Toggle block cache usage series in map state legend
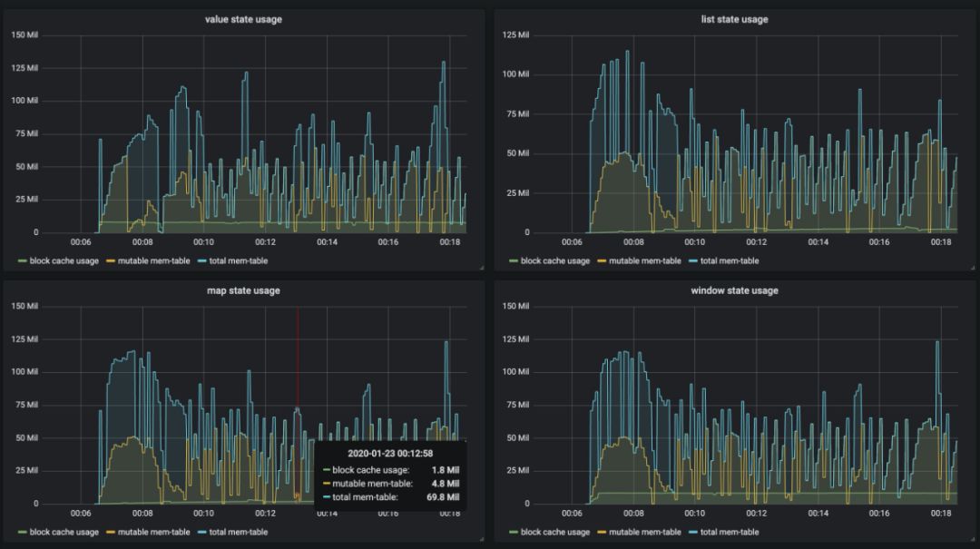Screen dimensions: 980x549 64,533
